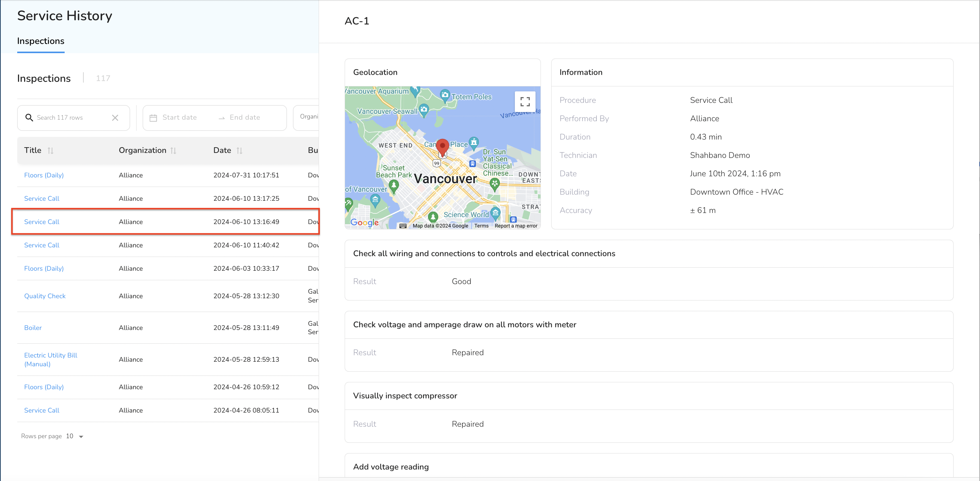Open the Organization filter dropdown

click(306, 118)
